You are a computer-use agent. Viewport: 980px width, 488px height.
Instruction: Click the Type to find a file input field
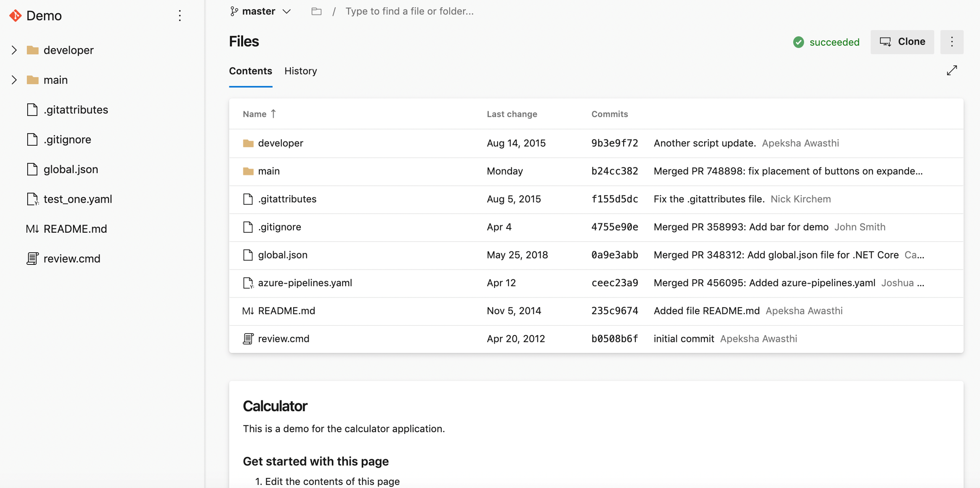coord(410,11)
